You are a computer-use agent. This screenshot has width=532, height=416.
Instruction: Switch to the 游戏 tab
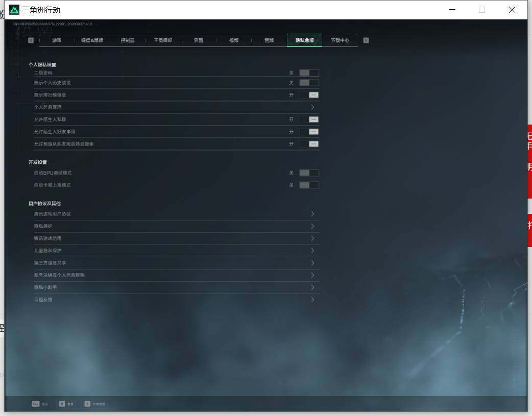(57, 40)
